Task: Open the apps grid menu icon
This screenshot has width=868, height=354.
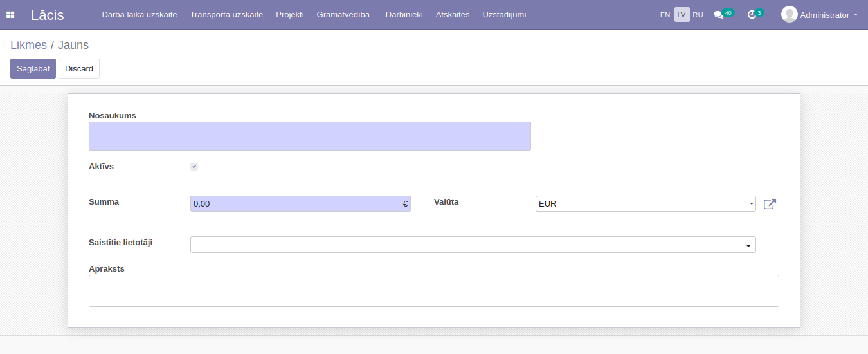Action: [10, 15]
